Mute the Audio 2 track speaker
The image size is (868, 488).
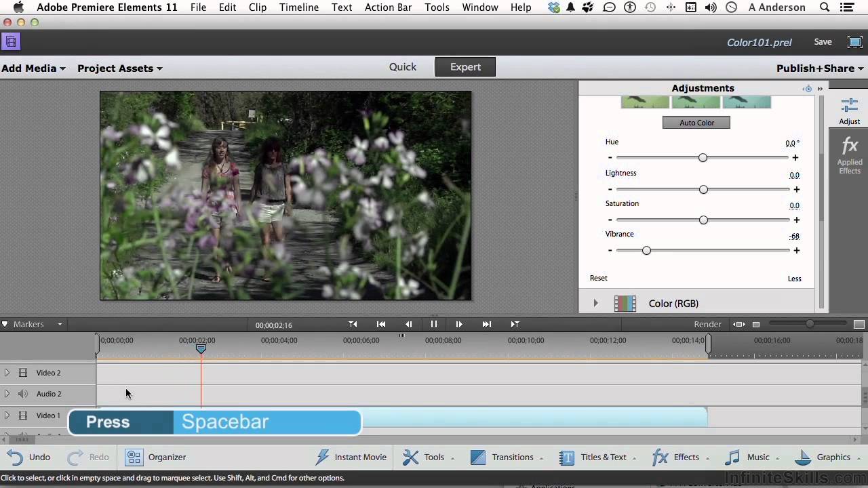tap(23, 394)
